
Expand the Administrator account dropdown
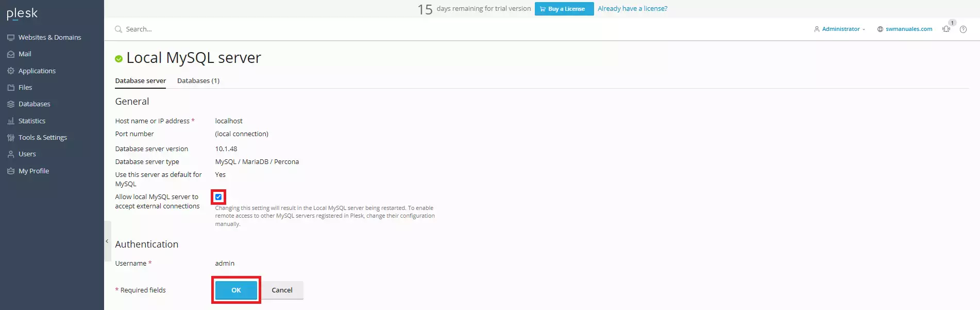click(x=840, y=29)
